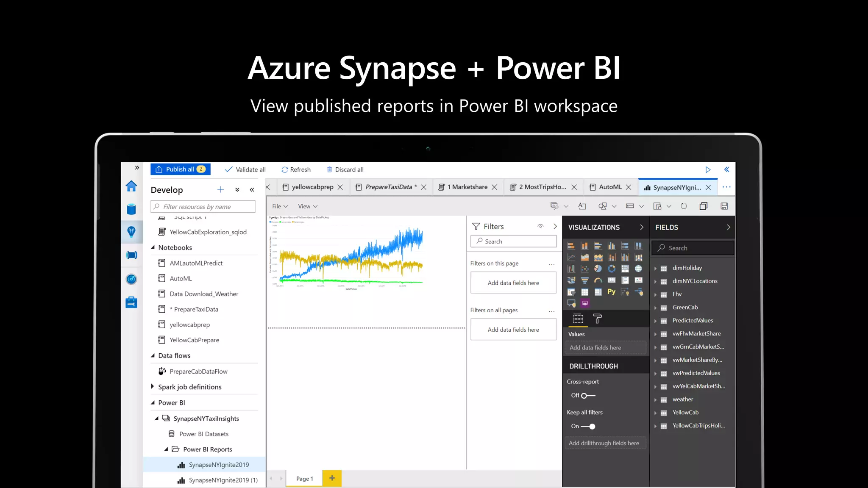Expand the YellowCab table fields
Screen dimensions: 868x488
point(655,413)
